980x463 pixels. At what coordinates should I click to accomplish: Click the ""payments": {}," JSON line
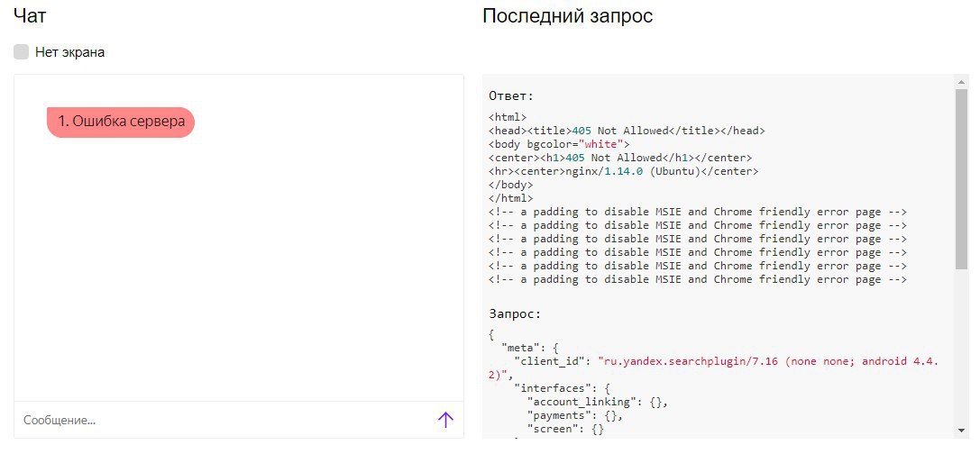pos(575,415)
